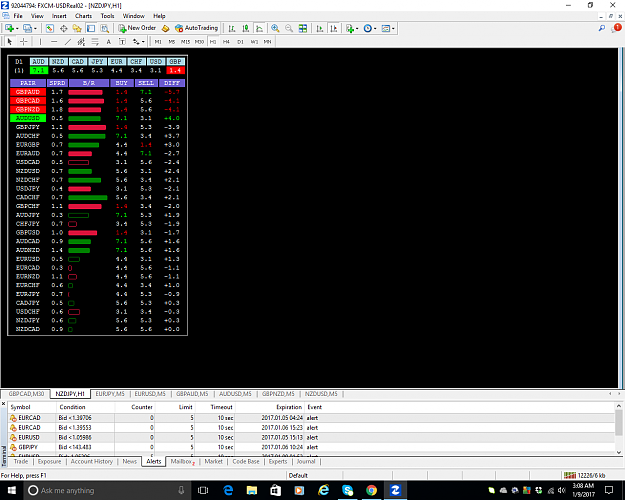
Task: Sort alerts by Symbol column header
Action: point(32,407)
